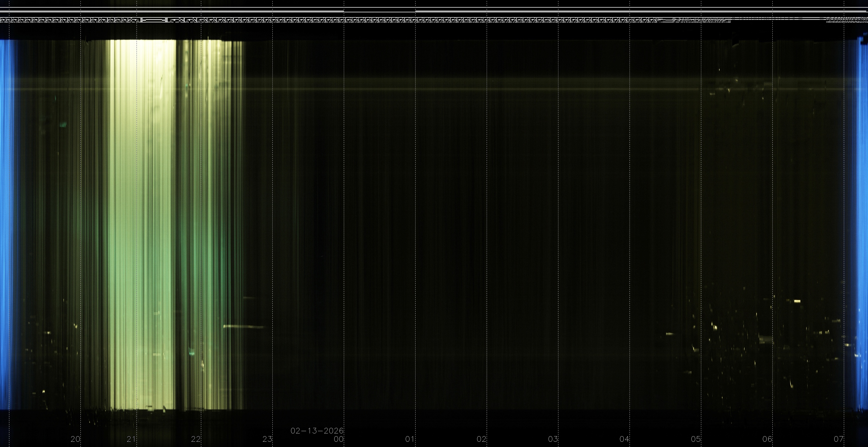868x447 pixels.
Task: Click the 07 hour label
Action: point(839,439)
